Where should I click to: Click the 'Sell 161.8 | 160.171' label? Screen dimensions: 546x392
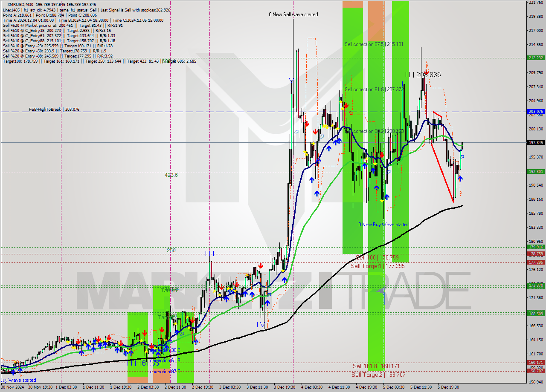tap(376, 366)
